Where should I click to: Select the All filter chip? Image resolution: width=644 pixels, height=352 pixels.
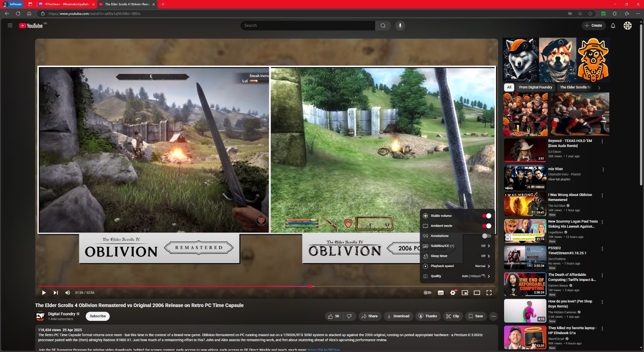[509, 87]
